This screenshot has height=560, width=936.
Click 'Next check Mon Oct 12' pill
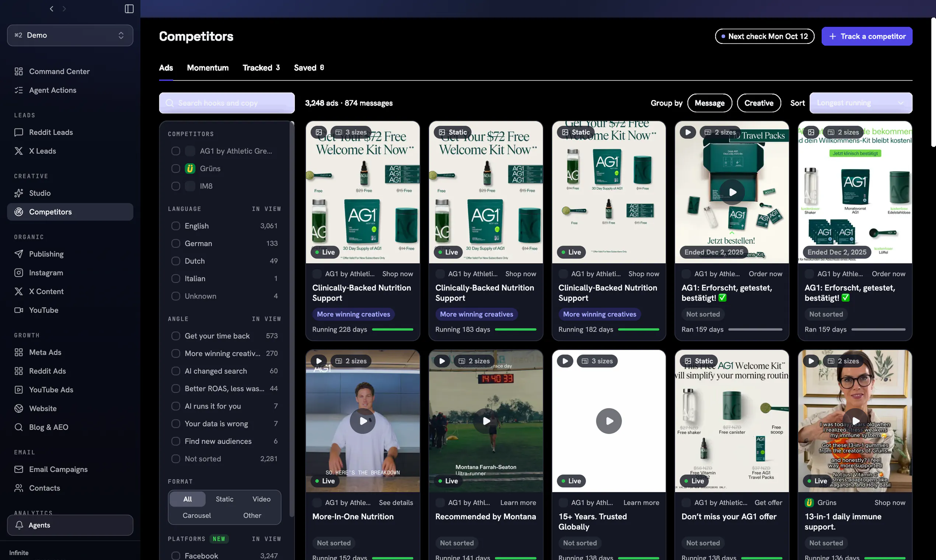pyautogui.click(x=764, y=36)
